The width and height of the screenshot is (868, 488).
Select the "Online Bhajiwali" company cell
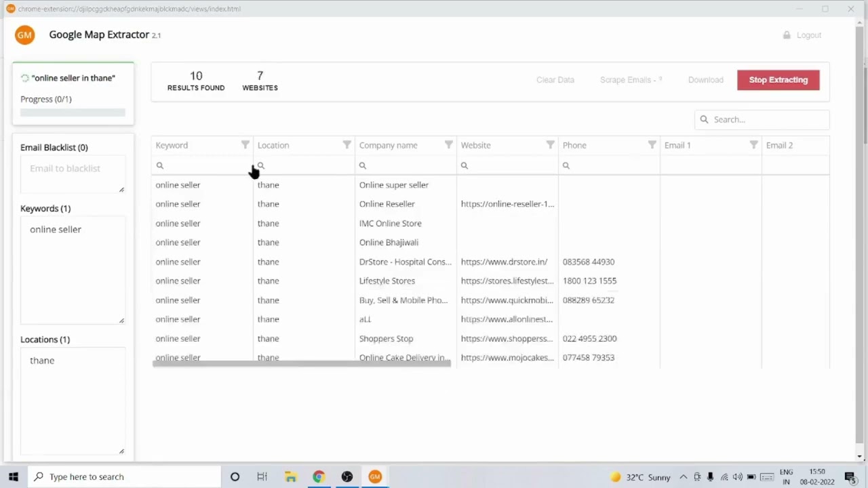click(x=406, y=243)
